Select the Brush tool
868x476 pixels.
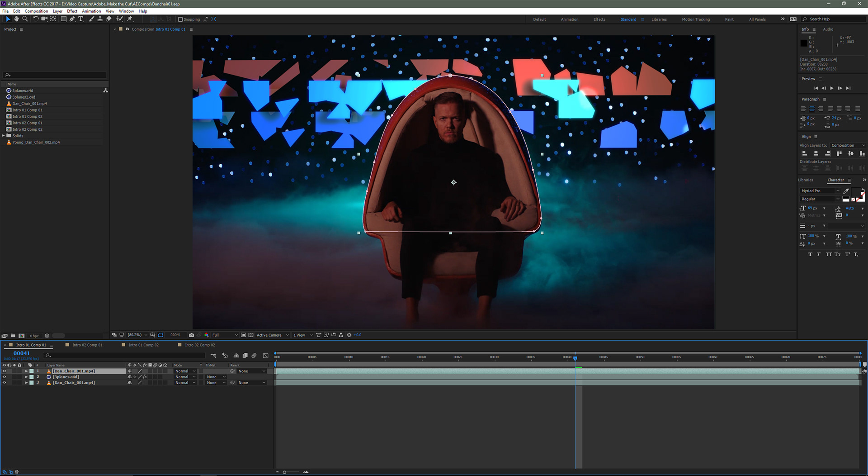[92, 19]
